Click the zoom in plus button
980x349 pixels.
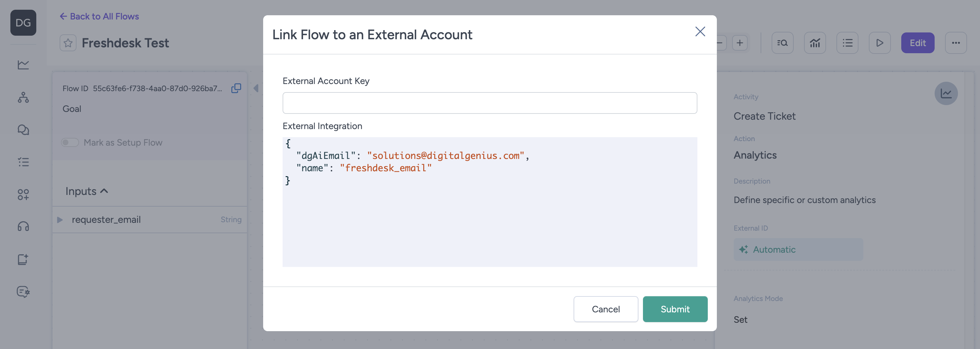click(x=740, y=43)
